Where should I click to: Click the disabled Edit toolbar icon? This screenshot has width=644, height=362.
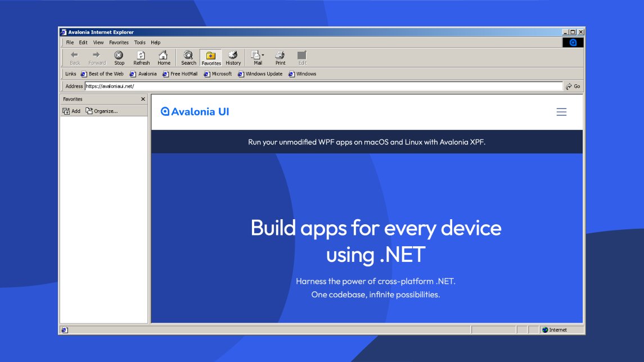(302, 58)
